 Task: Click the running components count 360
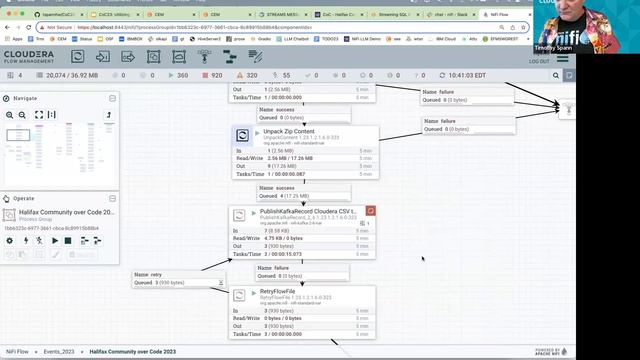178,76
